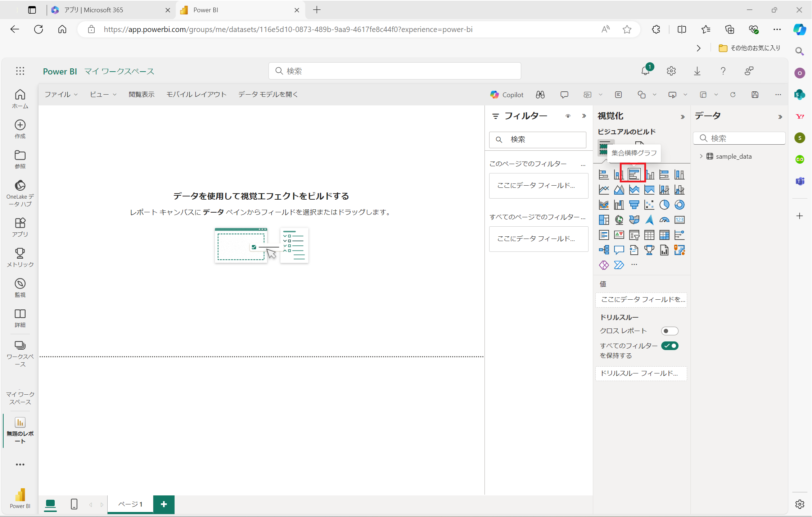Open a new browser tab

316,10
